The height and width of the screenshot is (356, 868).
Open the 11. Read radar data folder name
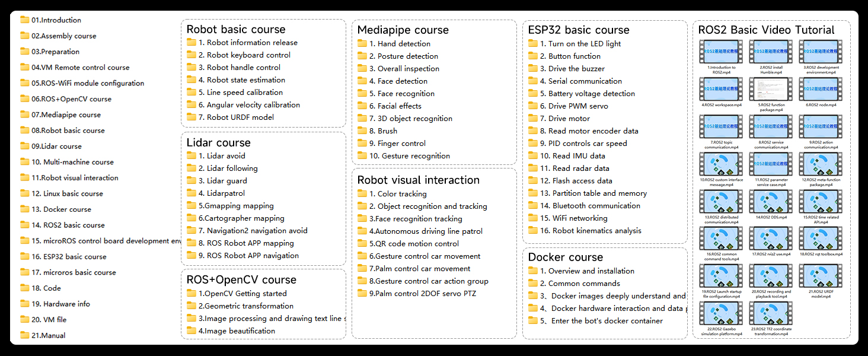(x=575, y=168)
